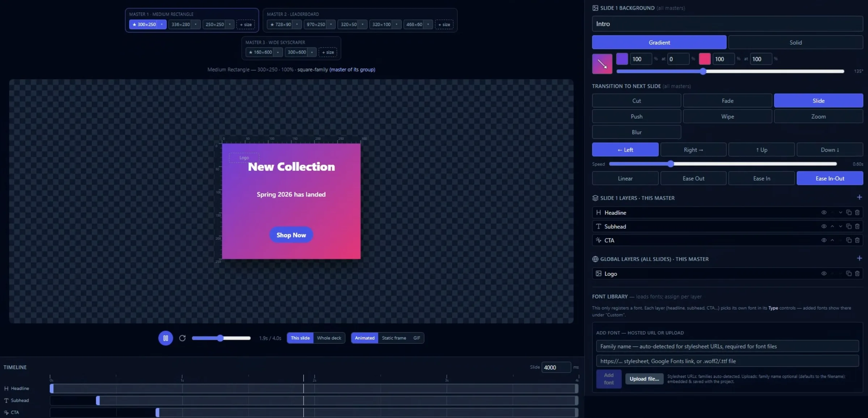868x418 pixels.
Task: Set preview scope to Whole deck
Action: (329, 338)
